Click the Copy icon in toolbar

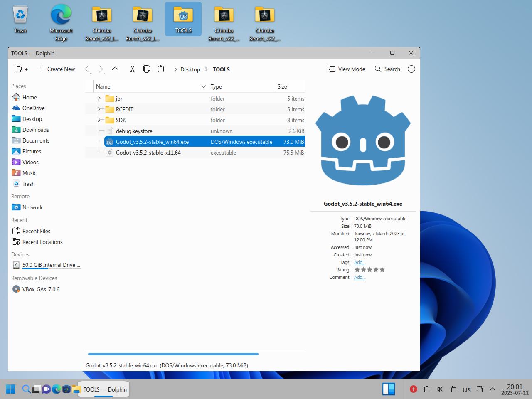[147, 69]
